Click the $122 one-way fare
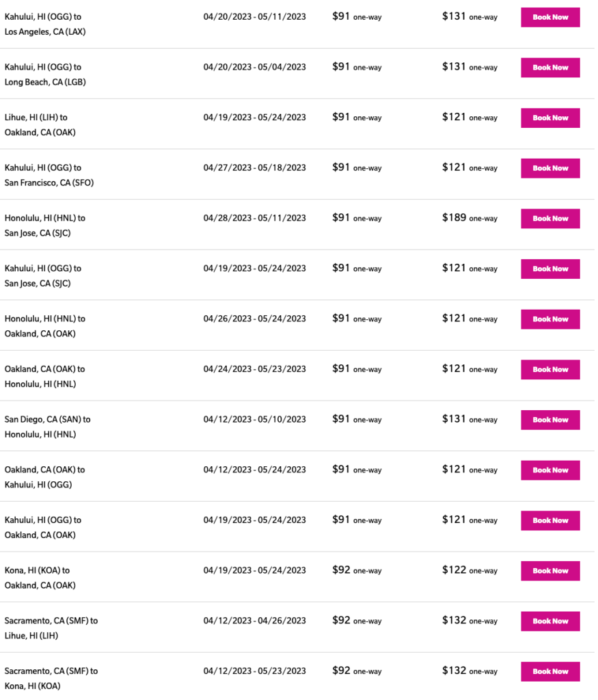Viewport: 598px width, 700px height. [470, 570]
